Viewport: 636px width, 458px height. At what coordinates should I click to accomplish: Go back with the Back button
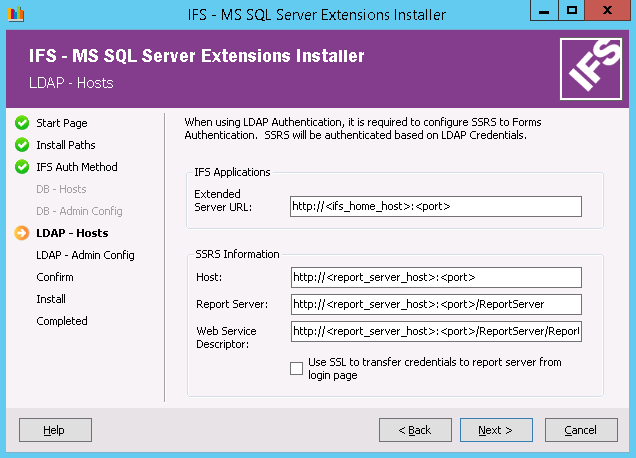pyautogui.click(x=415, y=430)
